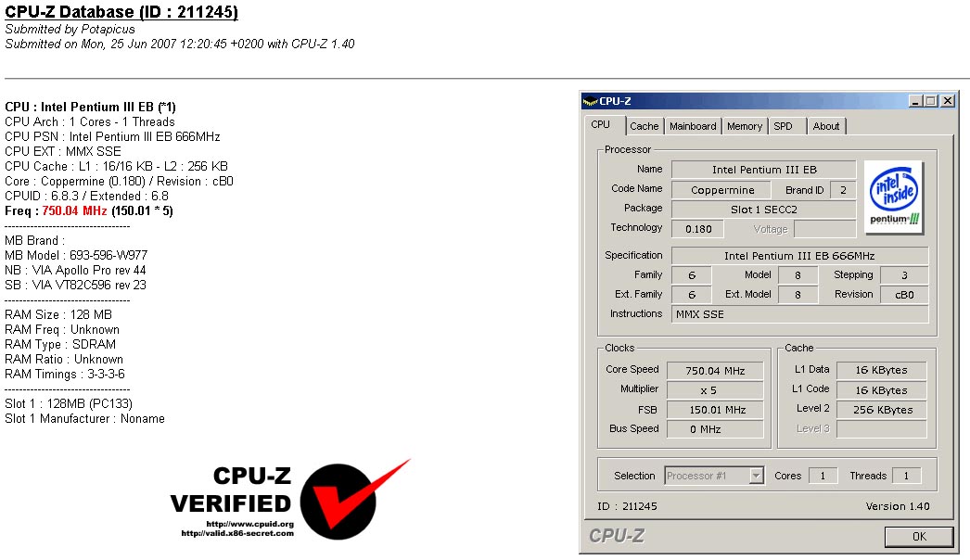Click 'Slot 1 : 128MB (PC133)' line
Viewport: 970px width, 560px height.
[69, 404]
